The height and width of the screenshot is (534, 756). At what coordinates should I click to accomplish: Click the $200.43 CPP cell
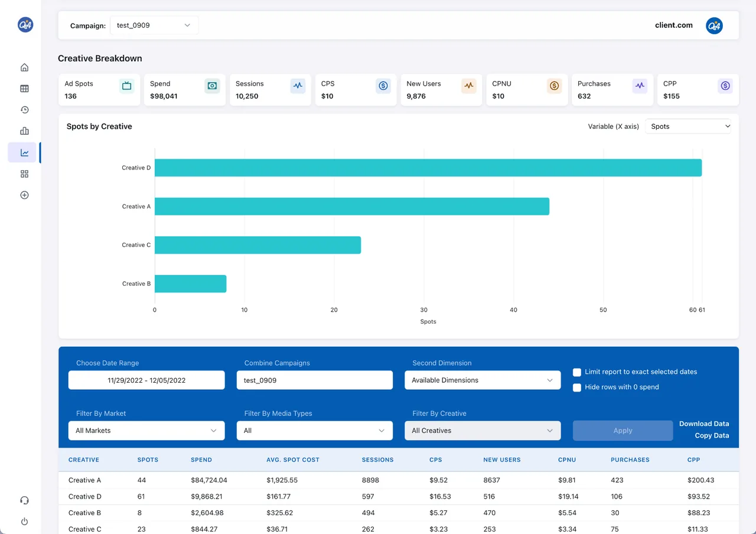[x=701, y=480]
